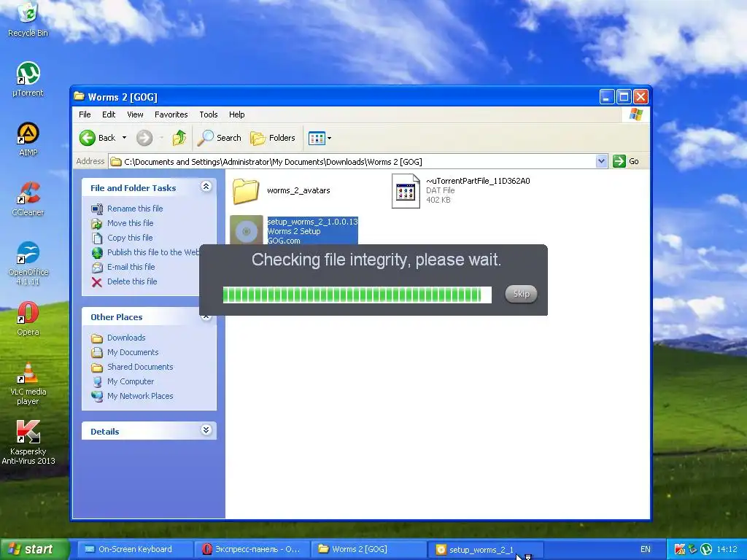The width and height of the screenshot is (747, 560).
Task: Expand the address bar dropdown
Action: click(601, 161)
